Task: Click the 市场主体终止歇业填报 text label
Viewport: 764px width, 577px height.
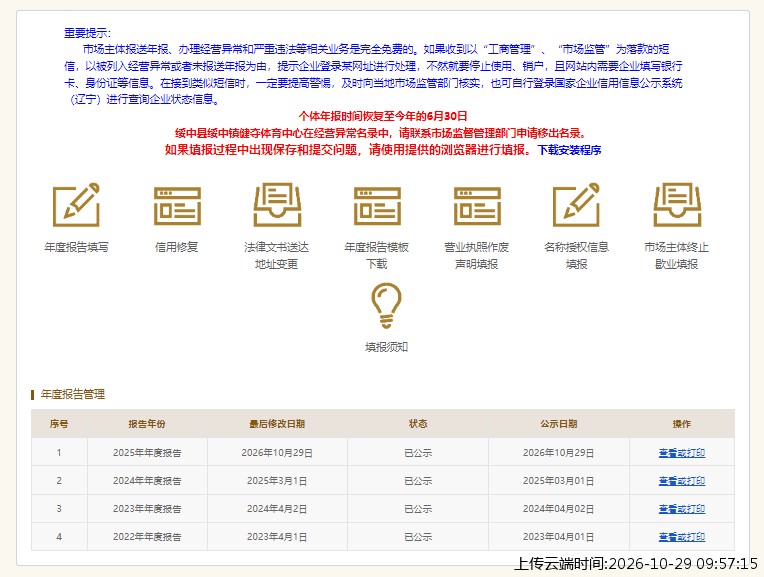Action: coord(677,255)
